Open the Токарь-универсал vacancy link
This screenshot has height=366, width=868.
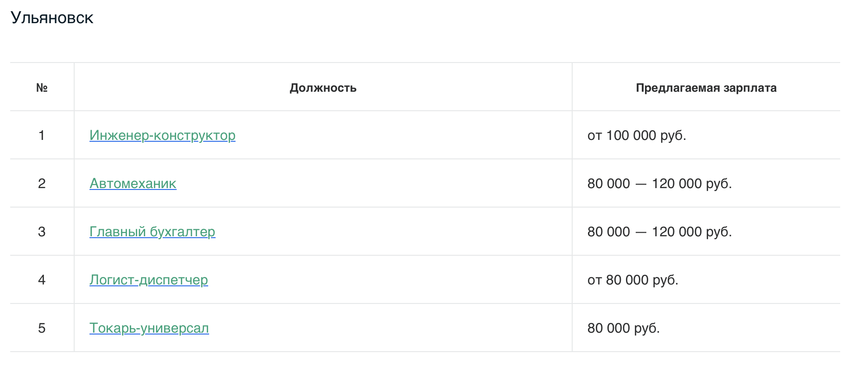pos(149,328)
